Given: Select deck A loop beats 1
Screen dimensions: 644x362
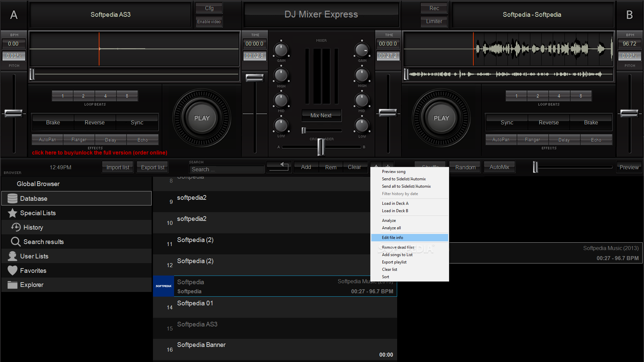Looking at the screenshot, I should click(x=62, y=96).
